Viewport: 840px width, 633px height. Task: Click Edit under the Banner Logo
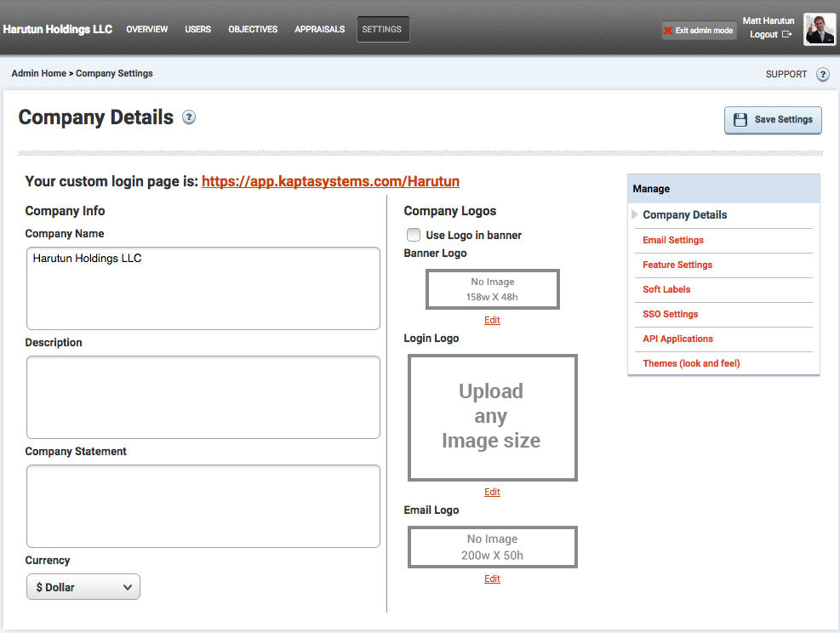[492, 320]
